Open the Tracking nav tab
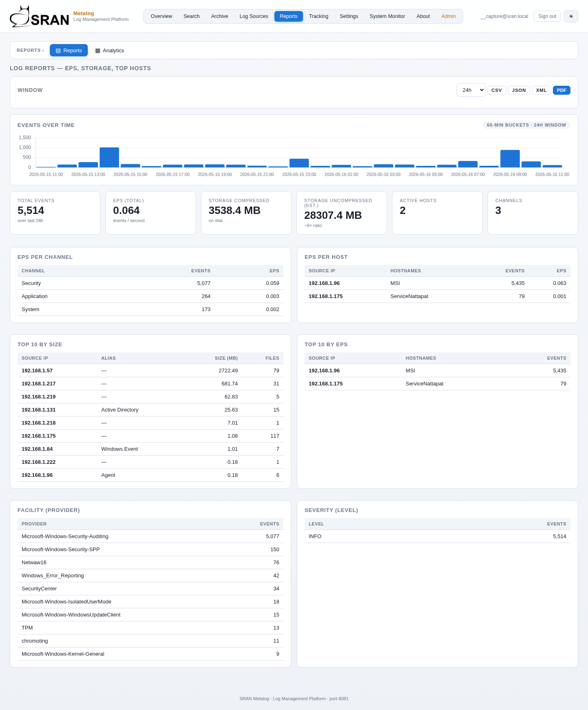The height and width of the screenshot is (710, 588). (318, 16)
